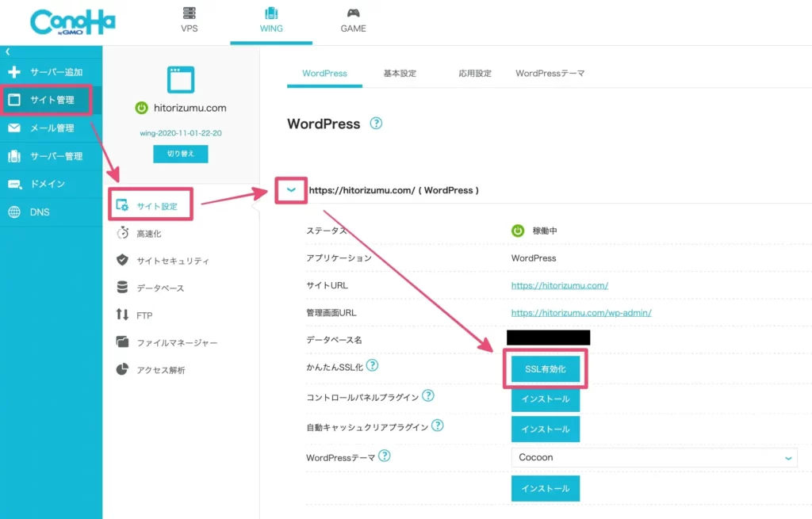Open the wp-admin 管理画面URL link
This screenshot has height=519, width=812.
(x=581, y=312)
